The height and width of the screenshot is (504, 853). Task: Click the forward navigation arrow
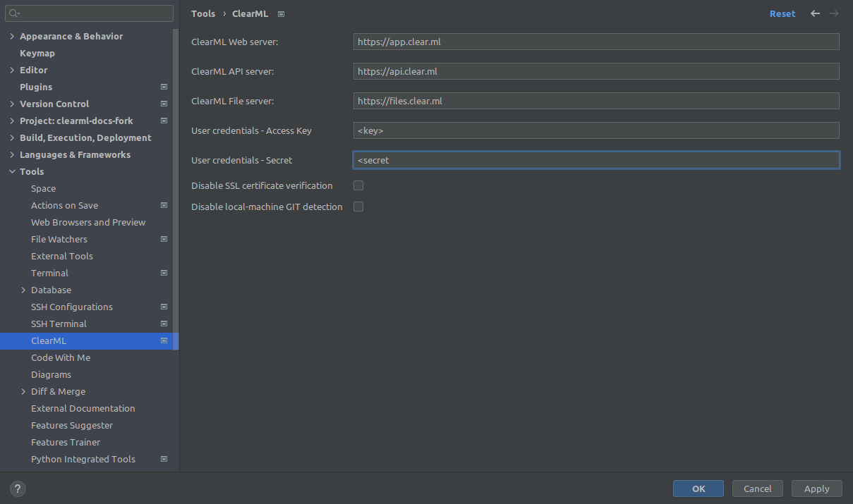point(835,13)
